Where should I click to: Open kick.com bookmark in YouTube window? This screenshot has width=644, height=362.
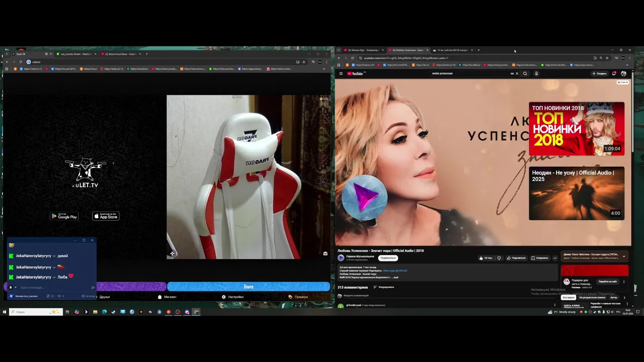(x=554, y=65)
